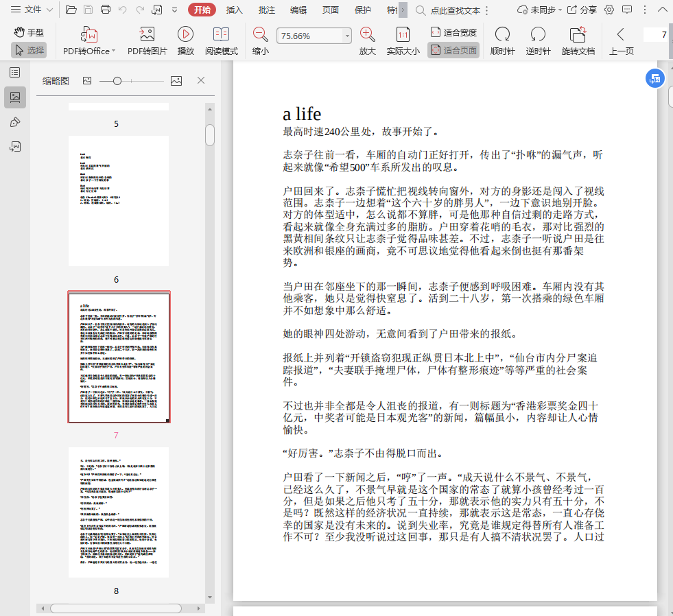The width and height of the screenshot is (673, 616).
Task: Open the bottom sidebar image-text panel icon
Action: [x=15, y=147]
